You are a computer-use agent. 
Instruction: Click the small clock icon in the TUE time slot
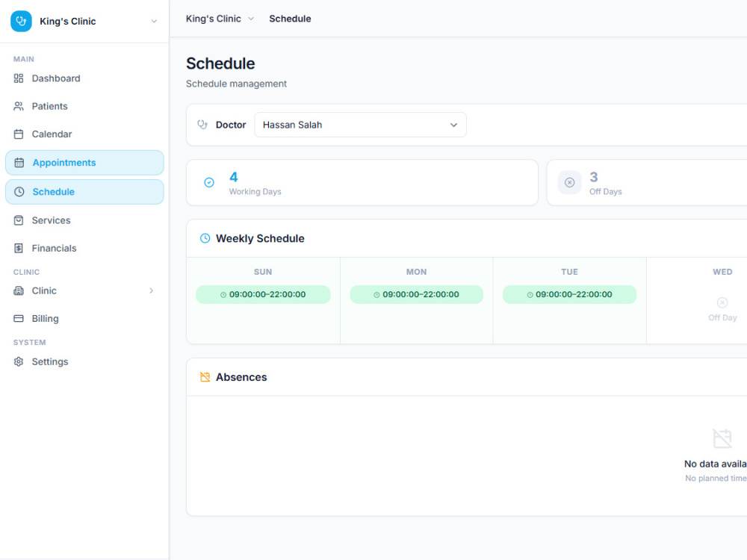[x=530, y=295]
